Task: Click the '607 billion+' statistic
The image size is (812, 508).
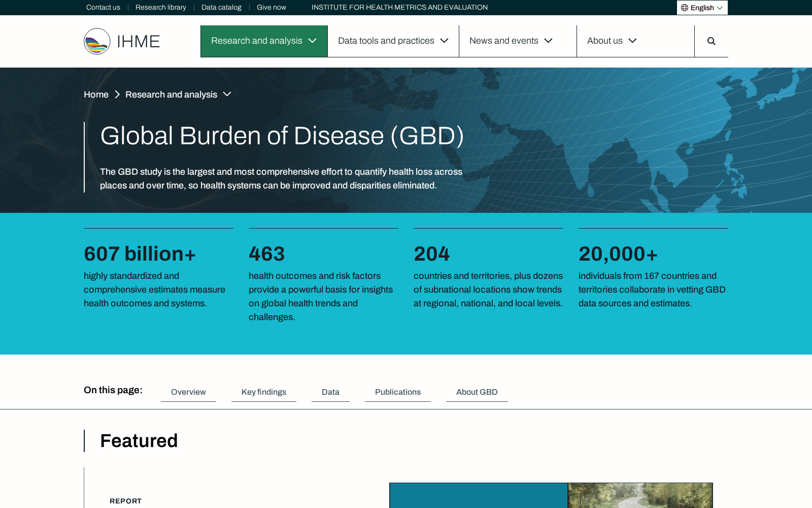Action: click(x=140, y=254)
